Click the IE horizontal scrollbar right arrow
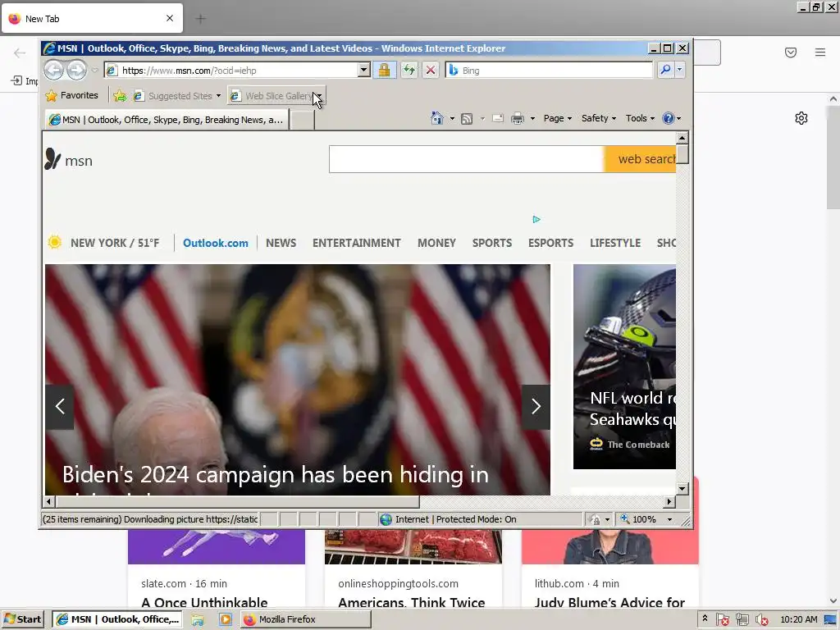 point(669,501)
